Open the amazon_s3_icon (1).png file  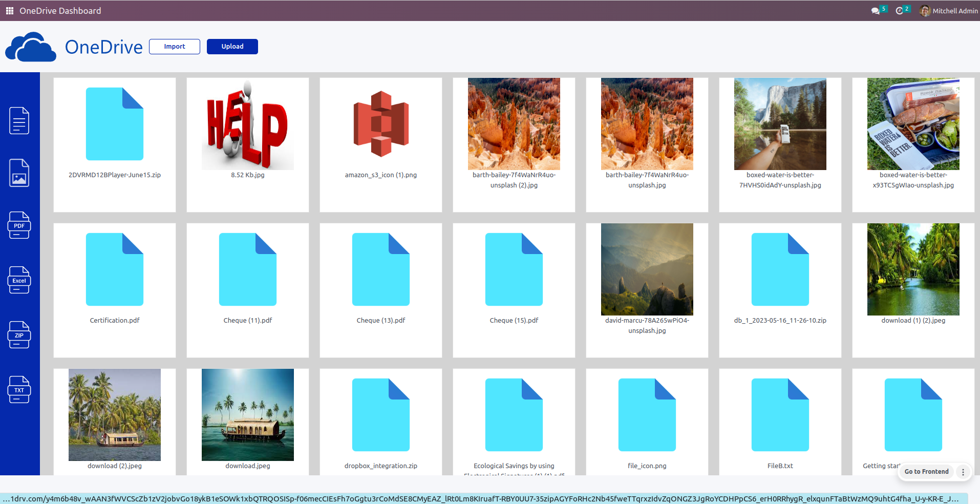381,124
